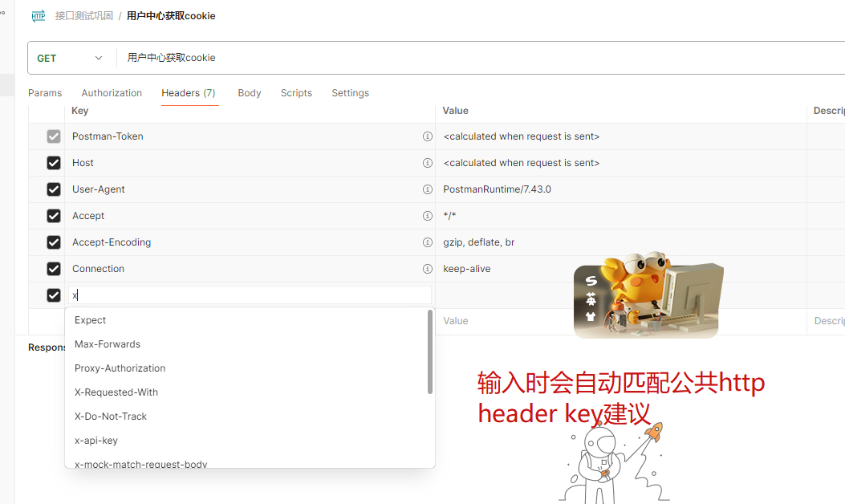Image resolution: width=845 pixels, height=504 pixels.
Task: View info icon for Postman-Token header
Action: point(427,136)
